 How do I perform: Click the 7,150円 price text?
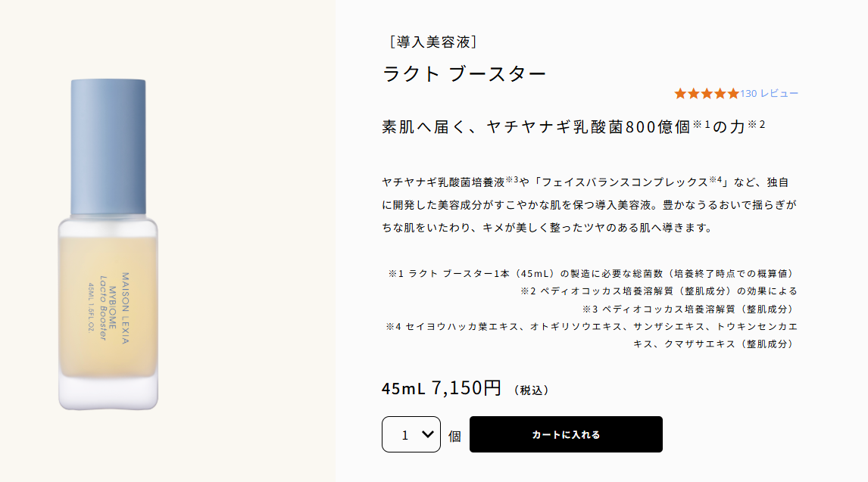(x=466, y=388)
